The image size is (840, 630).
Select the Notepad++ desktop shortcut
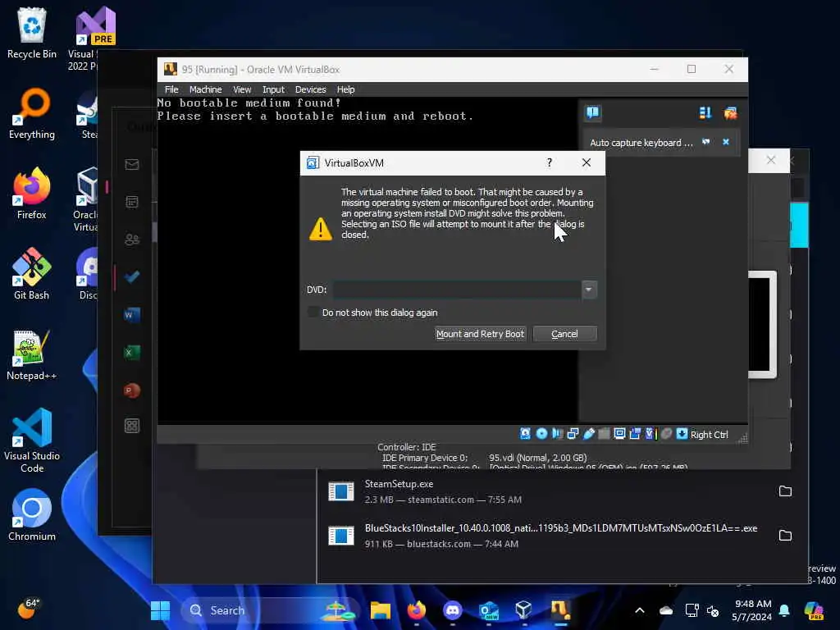[32, 354]
